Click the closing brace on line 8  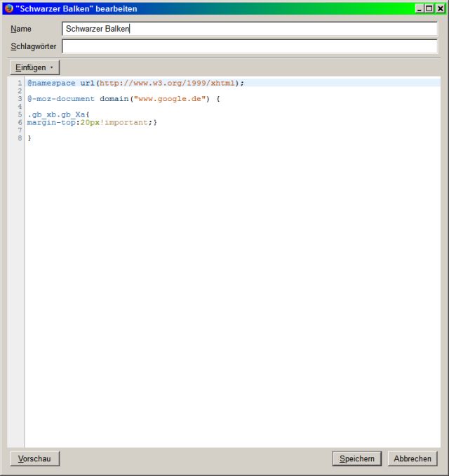coord(29,138)
